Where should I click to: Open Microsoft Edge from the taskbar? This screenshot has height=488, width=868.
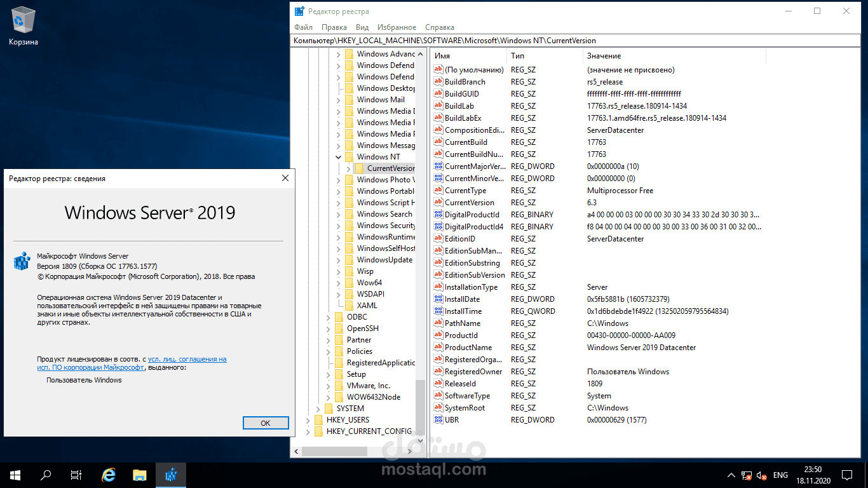108,475
